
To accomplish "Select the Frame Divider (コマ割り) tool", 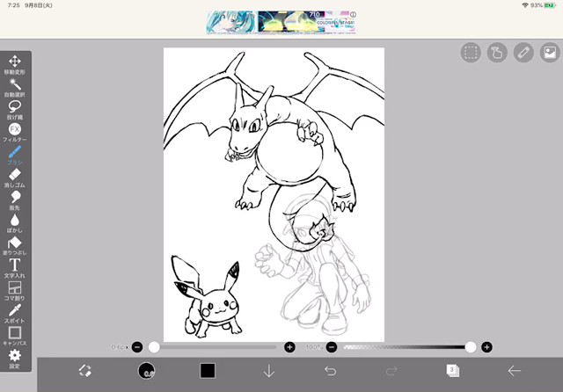I will (x=15, y=291).
